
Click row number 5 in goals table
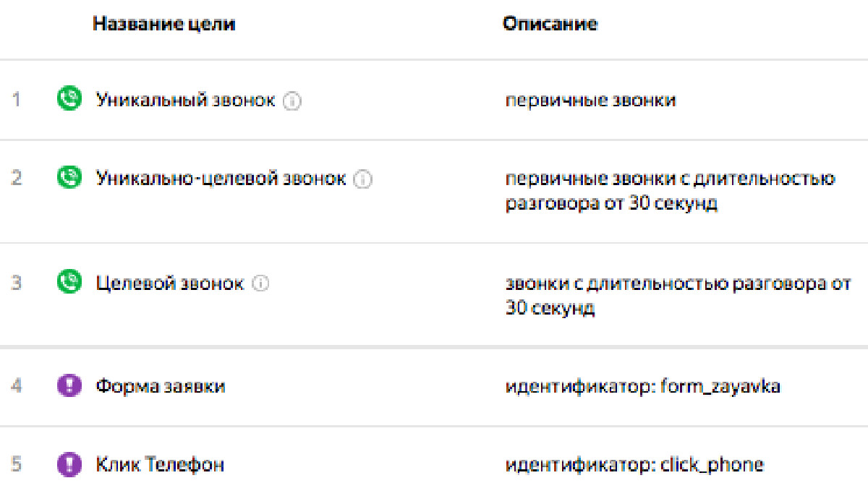[16, 464]
